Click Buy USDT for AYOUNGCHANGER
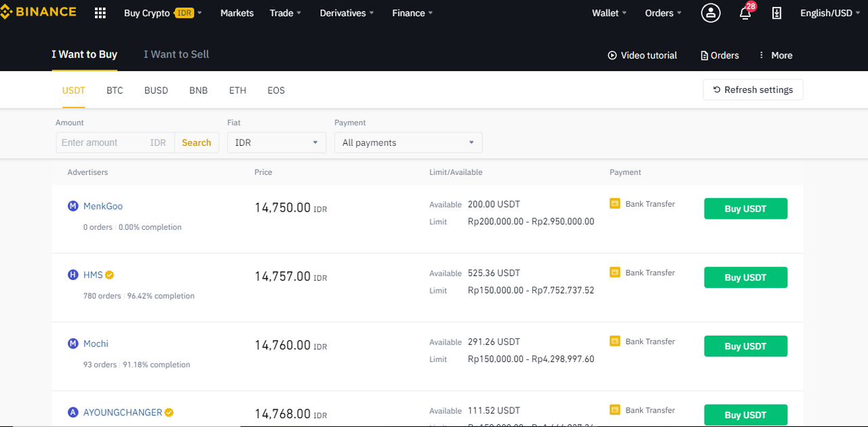Viewport: 868px width, 427px height. tap(746, 415)
